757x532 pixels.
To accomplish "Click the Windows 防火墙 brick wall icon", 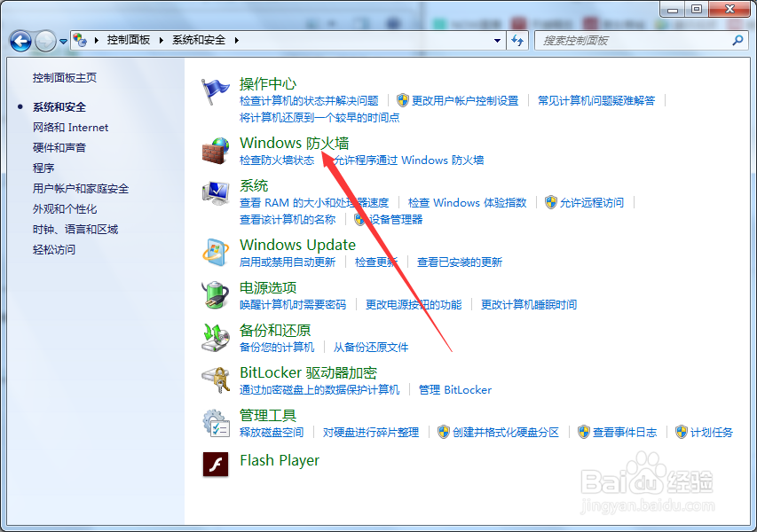I will pyautogui.click(x=216, y=151).
